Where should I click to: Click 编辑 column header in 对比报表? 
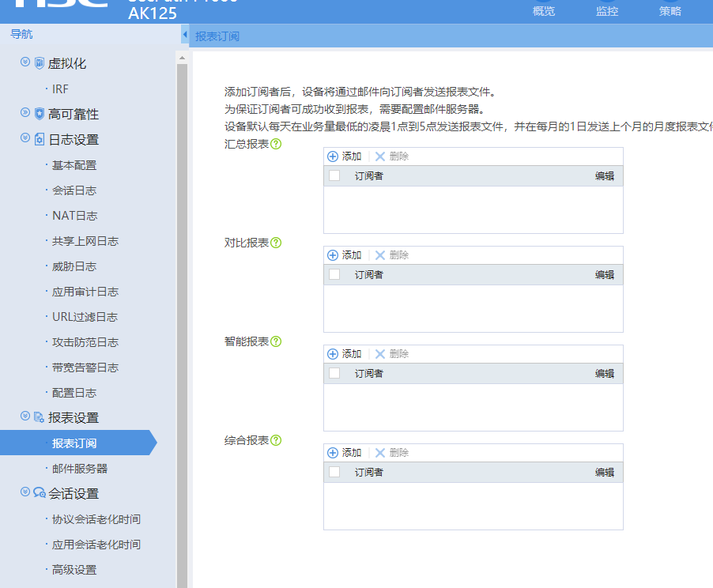pos(605,275)
